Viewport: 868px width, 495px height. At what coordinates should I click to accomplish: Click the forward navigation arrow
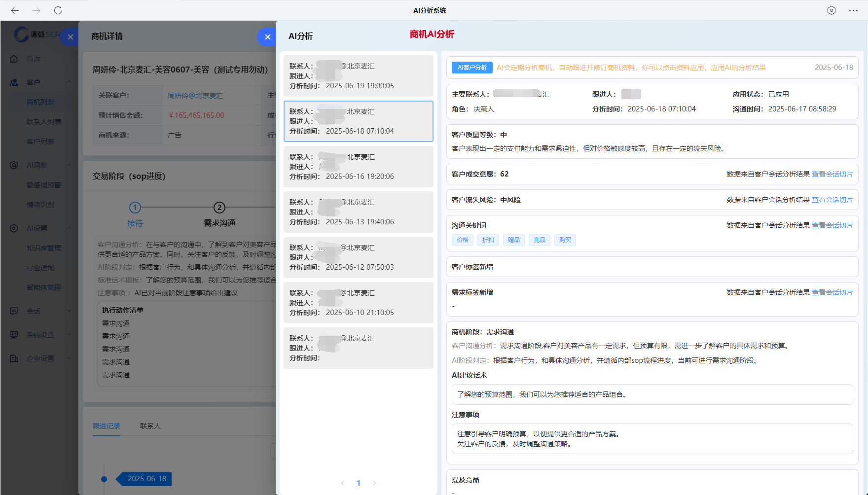pyautogui.click(x=36, y=10)
